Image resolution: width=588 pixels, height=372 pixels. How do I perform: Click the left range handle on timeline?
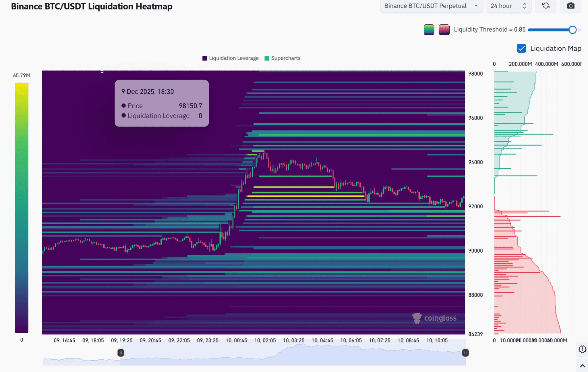pyautogui.click(x=121, y=353)
